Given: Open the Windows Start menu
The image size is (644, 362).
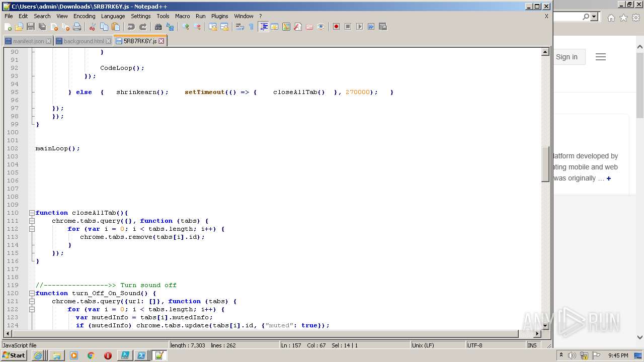Looking at the screenshot, I should tap(14, 355).
